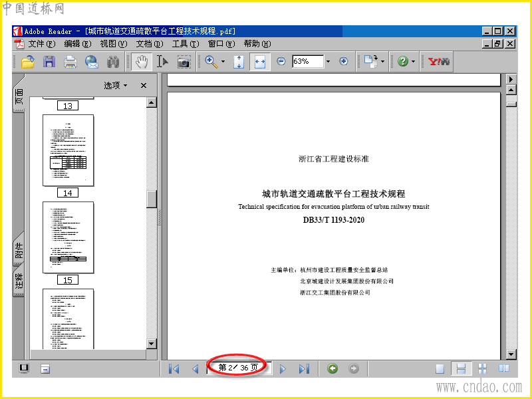Switch to the 附件 attachments tab
Image resolution: width=532 pixels, height=399 pixels.
19,250
